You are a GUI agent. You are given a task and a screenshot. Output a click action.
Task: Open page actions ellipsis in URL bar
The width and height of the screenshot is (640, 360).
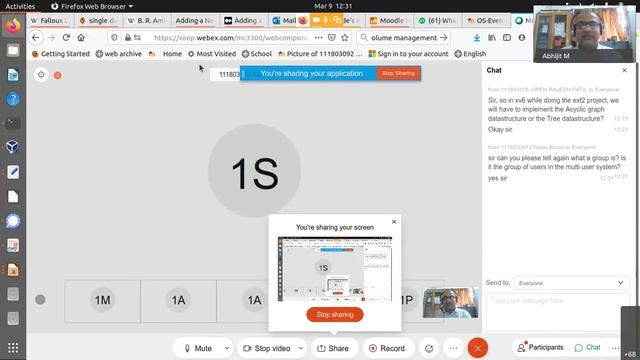pyautogui.click(x=318, y=38)
